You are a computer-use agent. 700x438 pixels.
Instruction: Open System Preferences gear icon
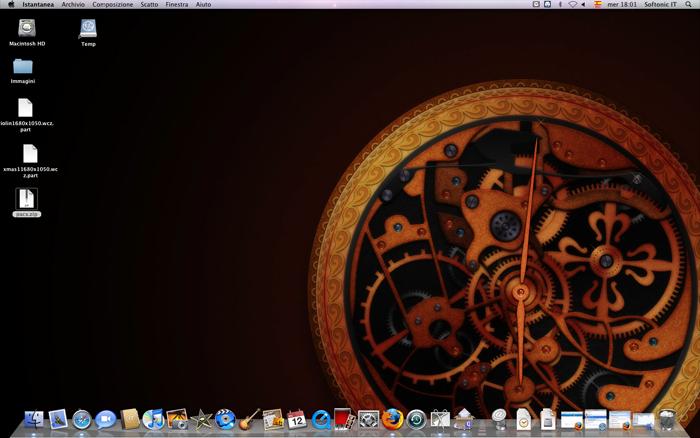[369, 420]
